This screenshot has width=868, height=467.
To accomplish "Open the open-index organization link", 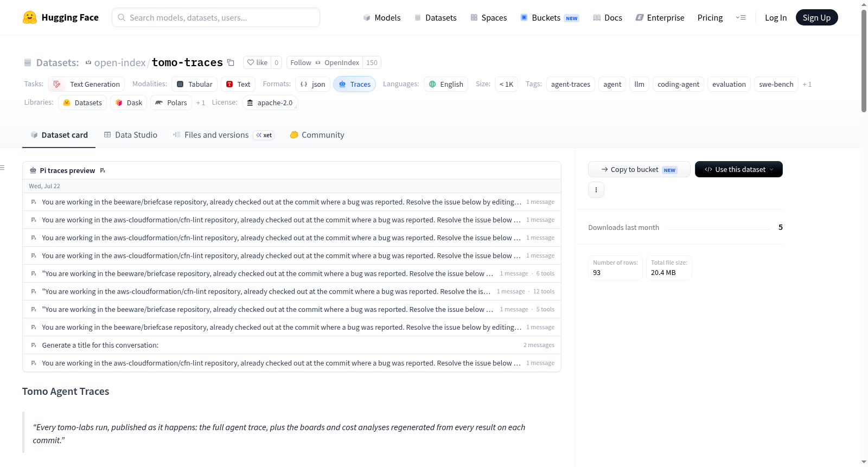I will tap(120, 62).
